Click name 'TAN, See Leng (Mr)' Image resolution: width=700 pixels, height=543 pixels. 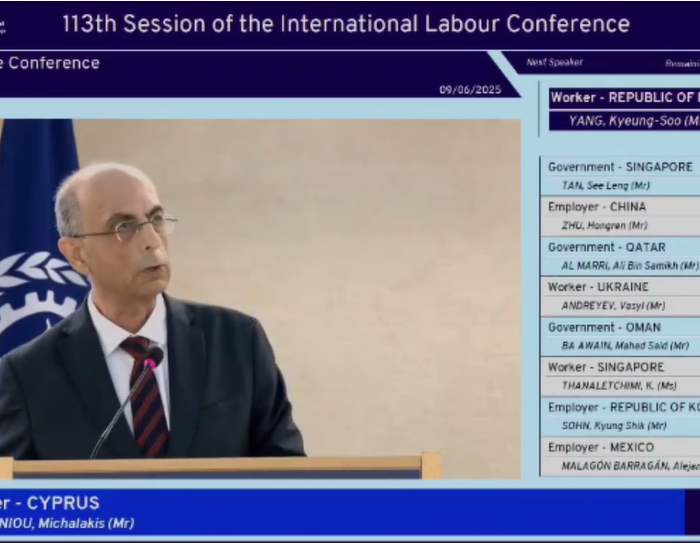point(606,185)
